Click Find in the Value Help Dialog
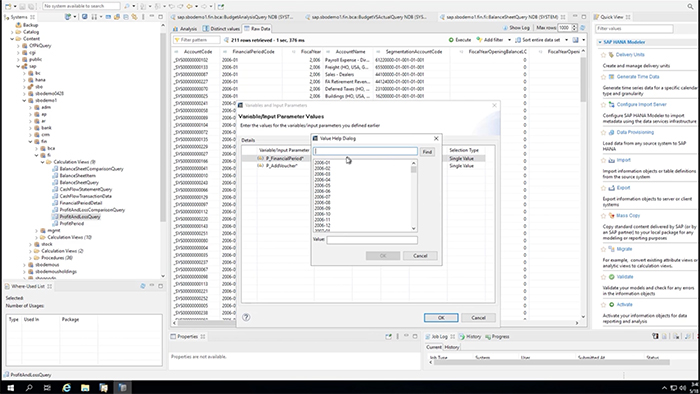The width and height of the screenshot is (700, 394). click(427, 152)
